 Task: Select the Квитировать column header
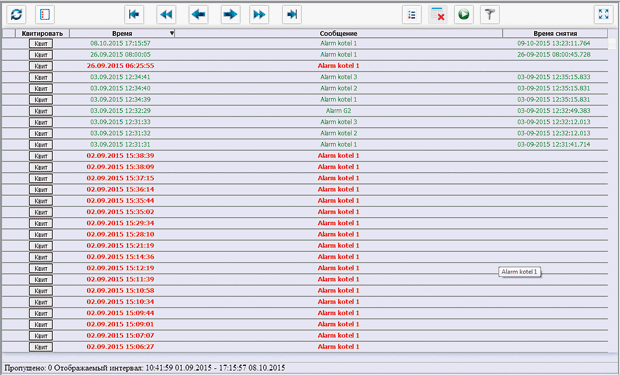42,34
